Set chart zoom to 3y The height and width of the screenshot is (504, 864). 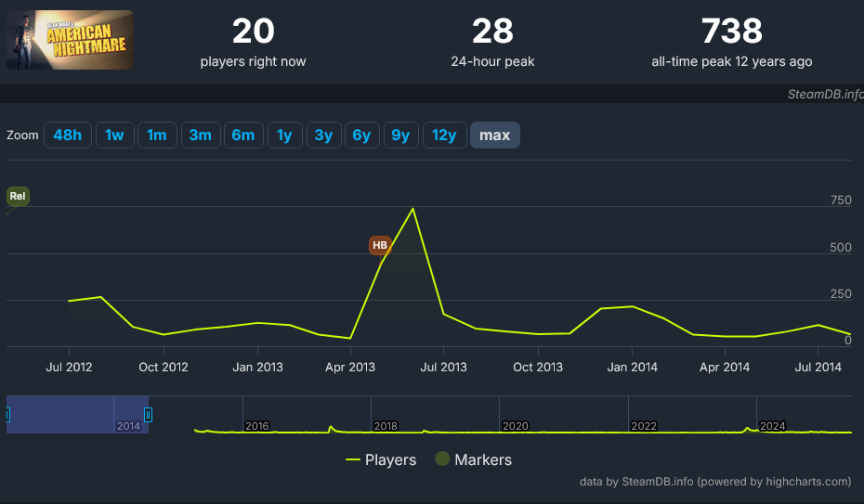coord(323,135)
